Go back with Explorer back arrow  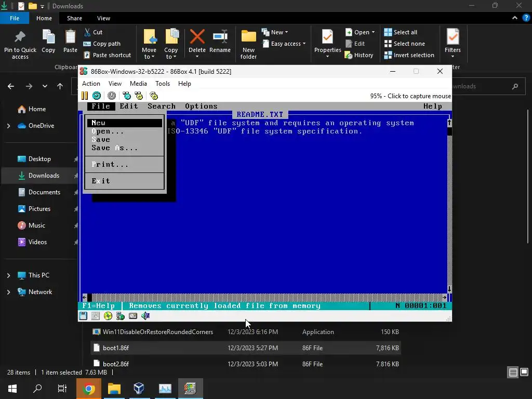(11, 86)
